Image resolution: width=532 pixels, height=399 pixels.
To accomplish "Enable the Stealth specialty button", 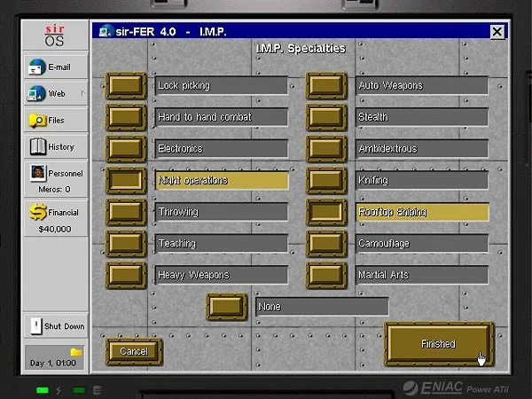I will tap(326, 117).
